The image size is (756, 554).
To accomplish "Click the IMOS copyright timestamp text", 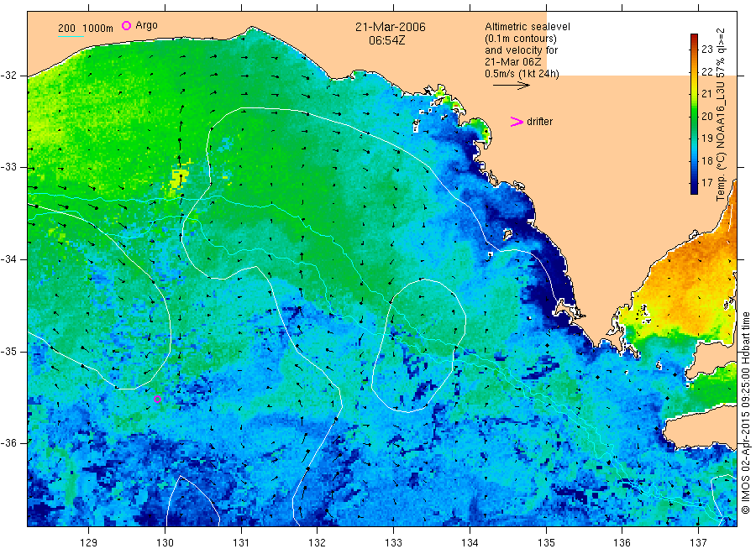I will pyautogui.click(x=745, y=412).
